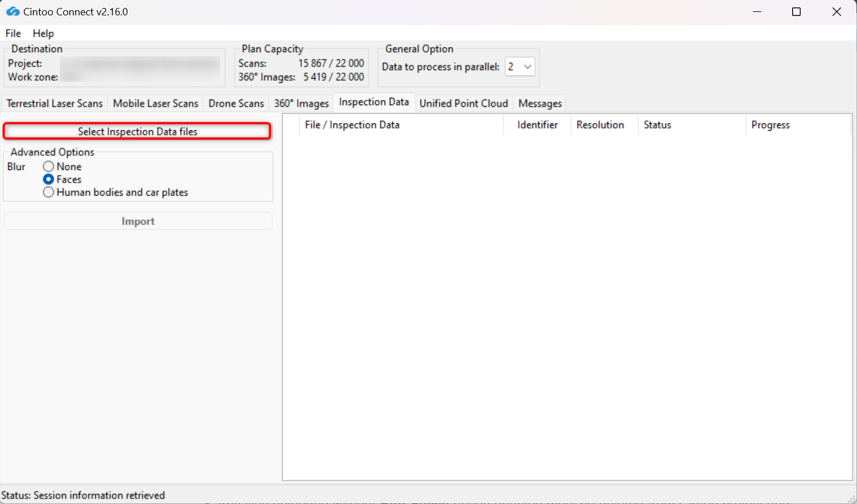Click the Progress column header
This screenshot has height=504, width=857.
pyautogui.click(x=798, y=125)
